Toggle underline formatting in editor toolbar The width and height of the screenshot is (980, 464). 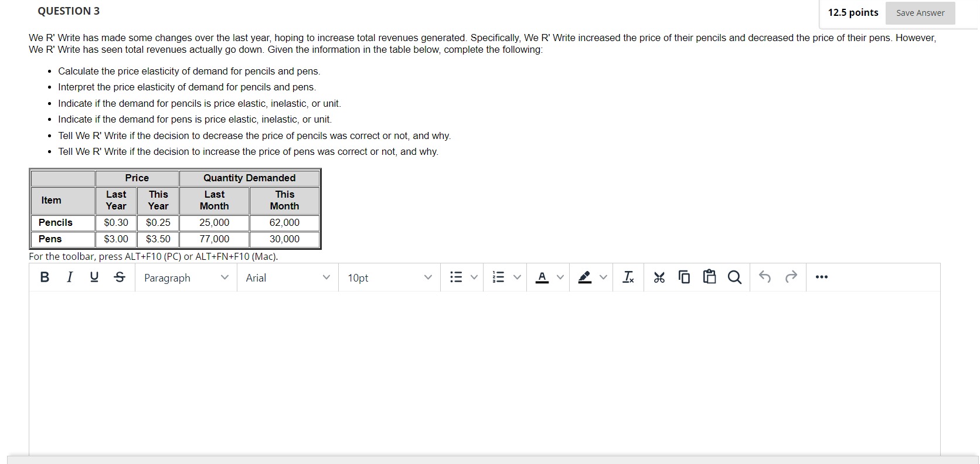(94, 277)
